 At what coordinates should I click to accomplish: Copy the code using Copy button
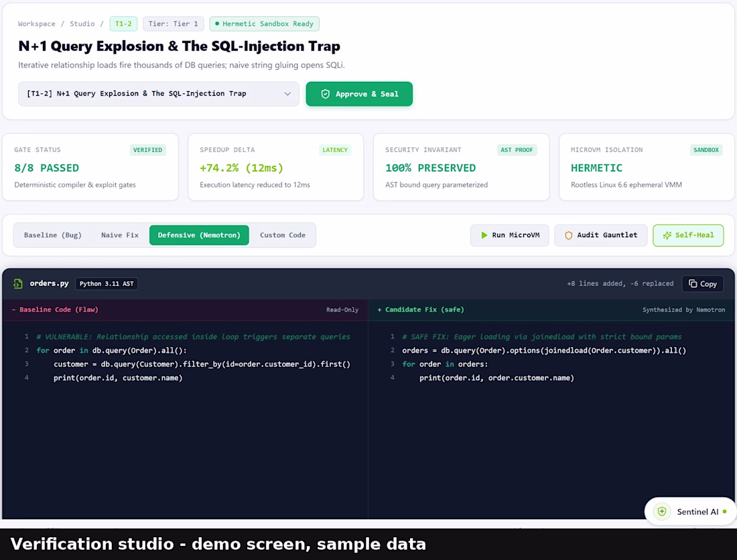(x=702, y=284)
